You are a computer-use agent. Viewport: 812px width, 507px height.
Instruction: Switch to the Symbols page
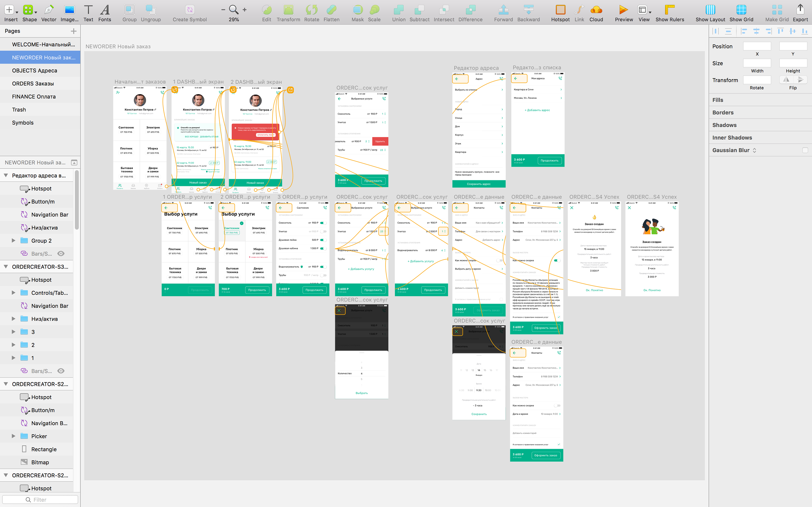tap(23, 123)
